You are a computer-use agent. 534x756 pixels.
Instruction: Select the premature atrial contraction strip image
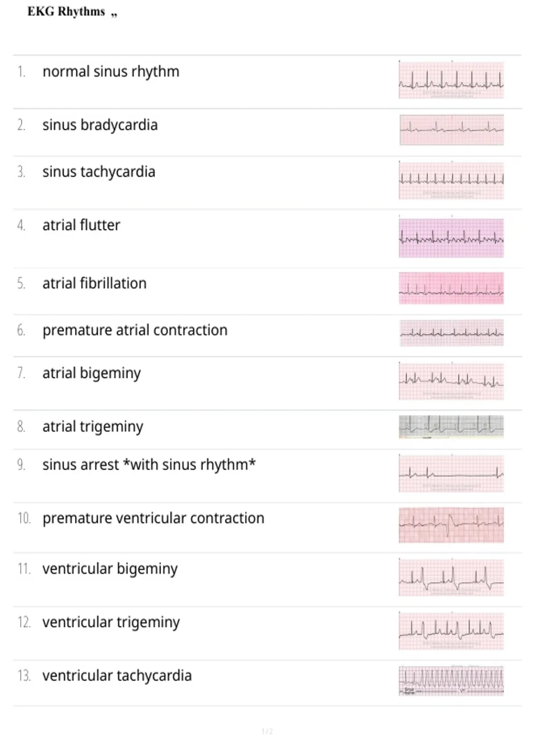click(x=452, y=333)
